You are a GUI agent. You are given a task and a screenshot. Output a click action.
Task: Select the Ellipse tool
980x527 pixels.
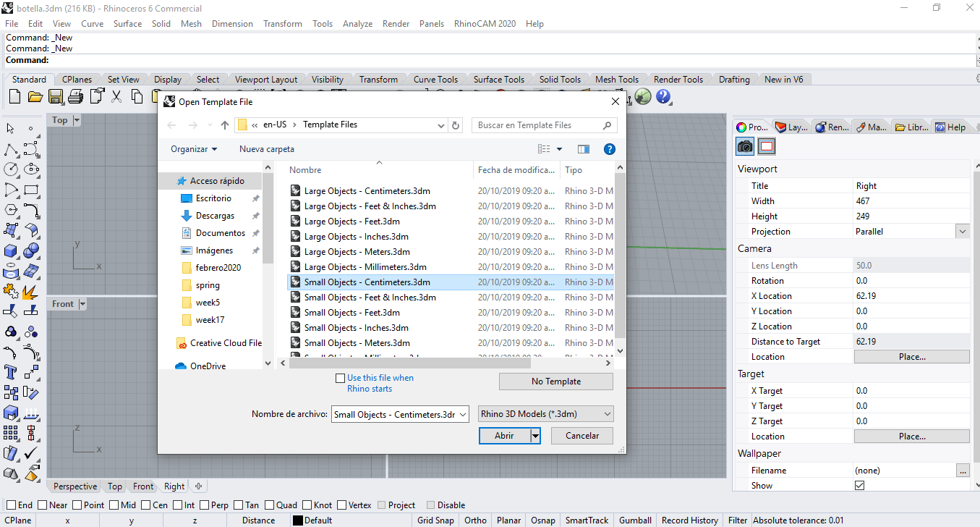click(x=31, y=169)
